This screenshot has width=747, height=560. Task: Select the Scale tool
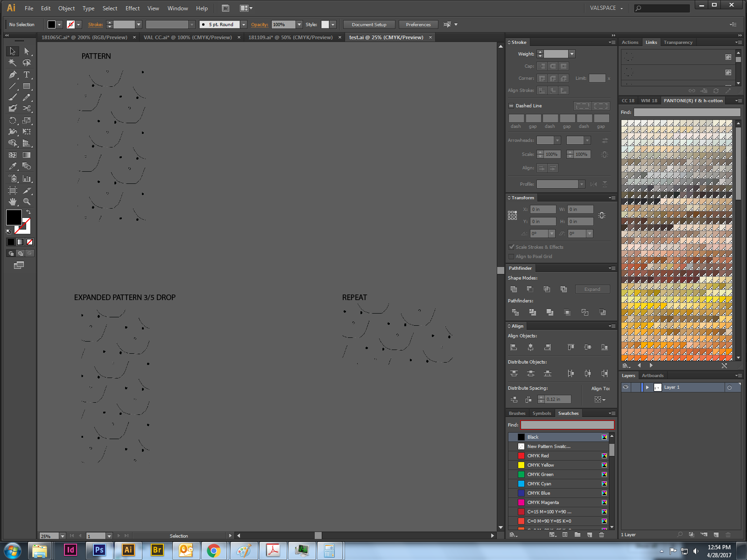27,120
